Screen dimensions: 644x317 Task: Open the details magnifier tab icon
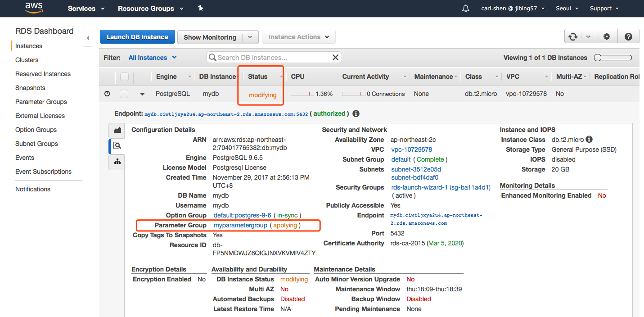[x=117, y=145]
